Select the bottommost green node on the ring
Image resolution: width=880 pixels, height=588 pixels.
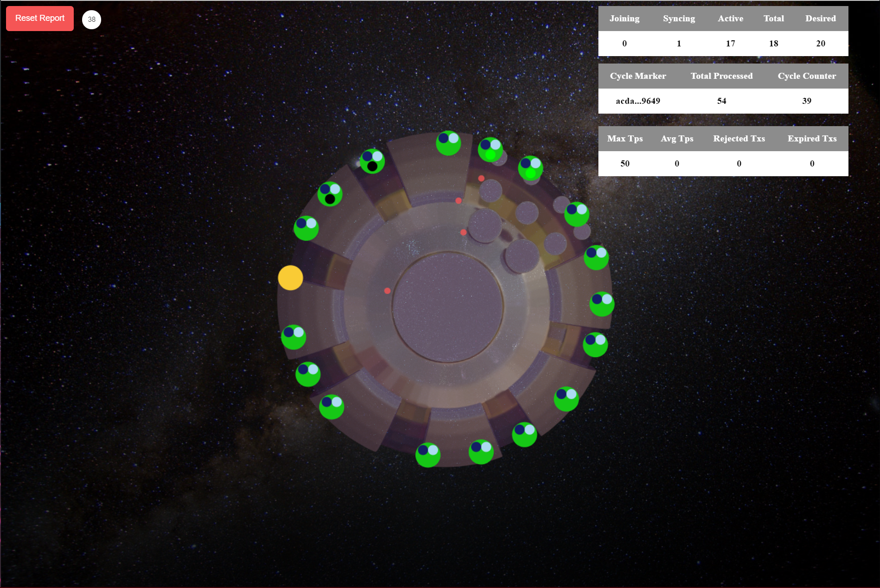pos(428,455)
